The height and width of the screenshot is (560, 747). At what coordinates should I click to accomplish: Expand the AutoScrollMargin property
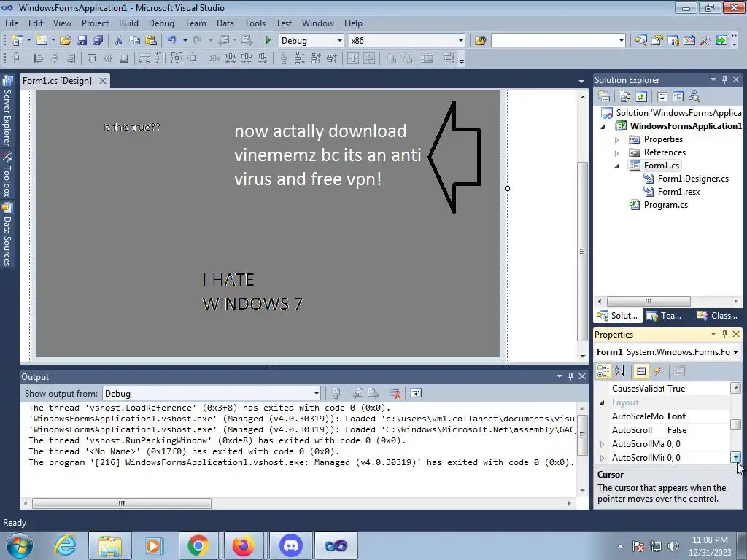coord(602,444)
